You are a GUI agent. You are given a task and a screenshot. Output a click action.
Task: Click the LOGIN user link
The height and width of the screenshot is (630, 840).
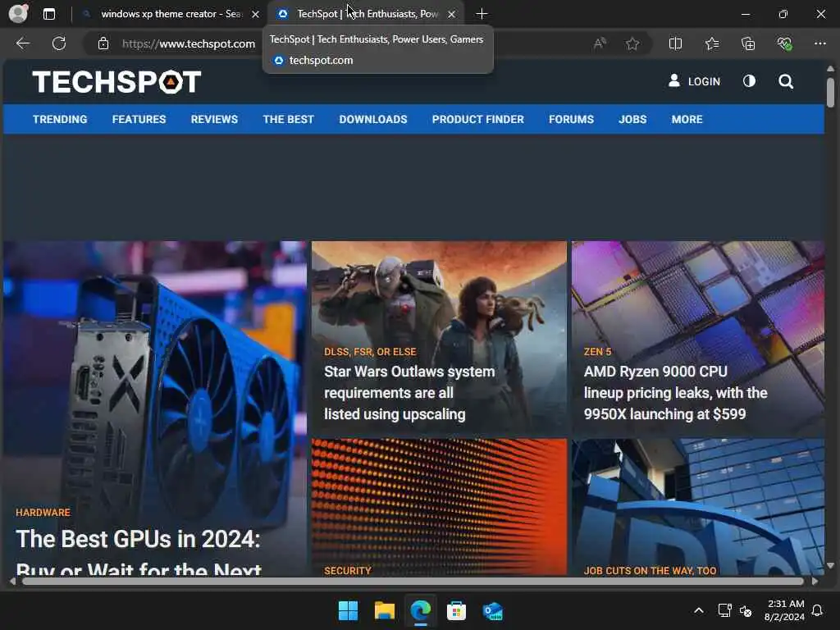coord(694,81)
